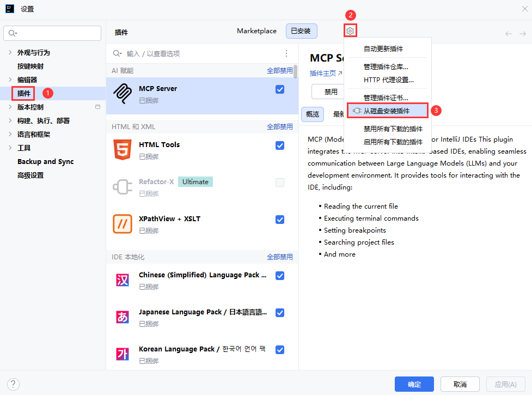Select 从磁盘安装插件 menu item
The image size is (532, 395).
tap(387, 111)
